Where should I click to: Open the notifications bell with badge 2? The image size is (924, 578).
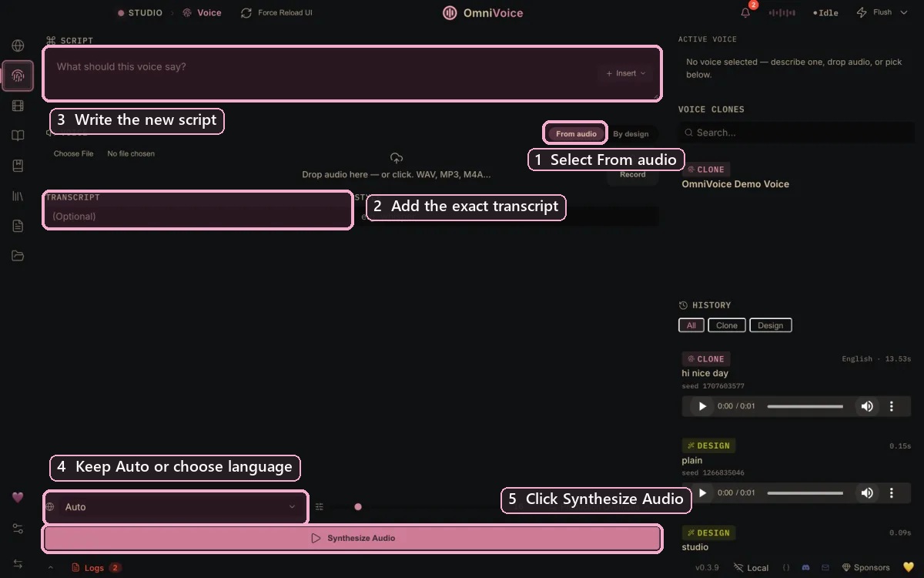(745, 12)
